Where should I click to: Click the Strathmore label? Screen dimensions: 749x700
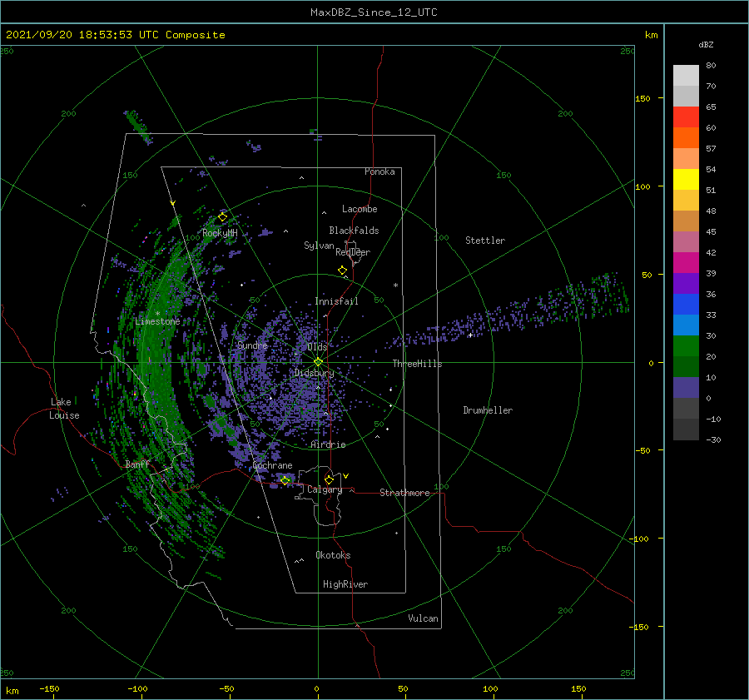pyautogui.click(x=404, y=493)
